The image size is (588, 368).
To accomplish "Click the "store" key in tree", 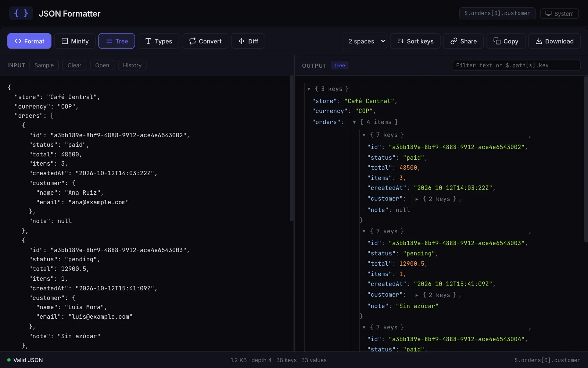I will click(x=325, y=101).
